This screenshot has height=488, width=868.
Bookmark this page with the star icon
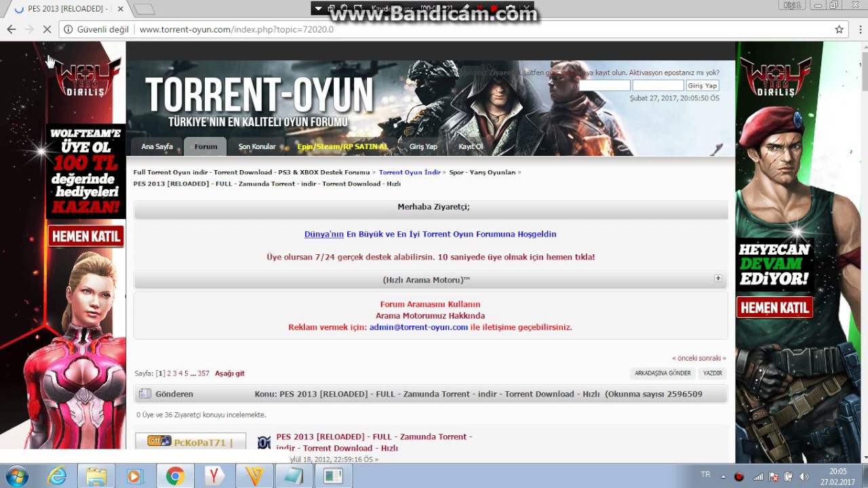(839, 29)
